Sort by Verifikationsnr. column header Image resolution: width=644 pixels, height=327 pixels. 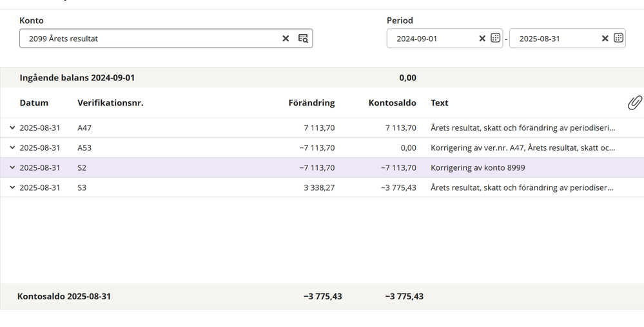tap(110, 103)
